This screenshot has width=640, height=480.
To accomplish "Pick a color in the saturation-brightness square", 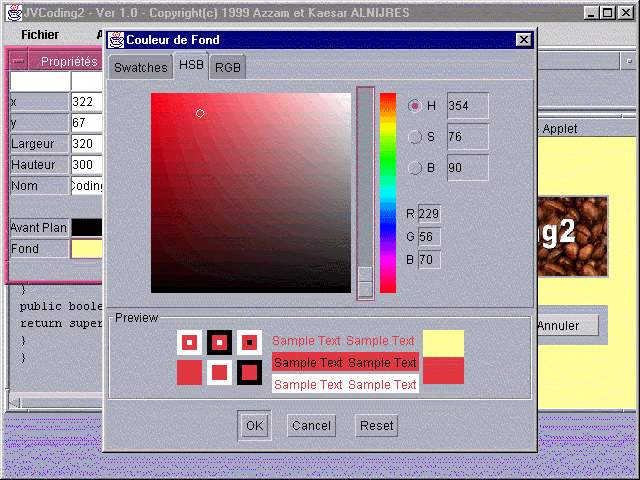I will [x=251, y=193].
